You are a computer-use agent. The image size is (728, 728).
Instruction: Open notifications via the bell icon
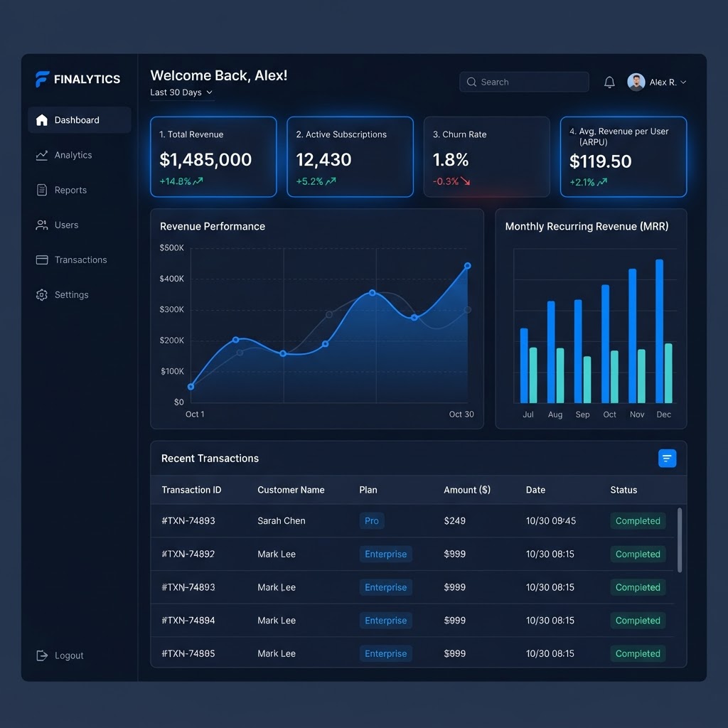[609, 82]
